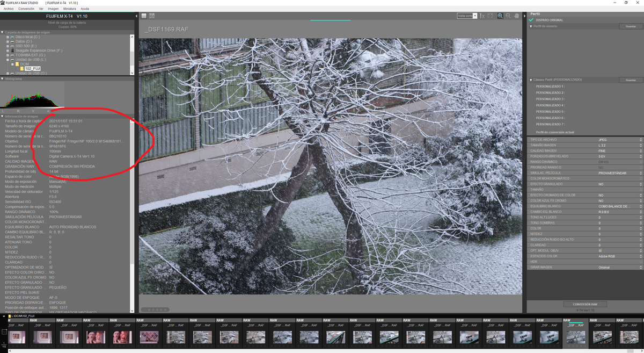Collapse the Histograma section
The width and height of the screenshot is (644, 353).
point(2,78)
